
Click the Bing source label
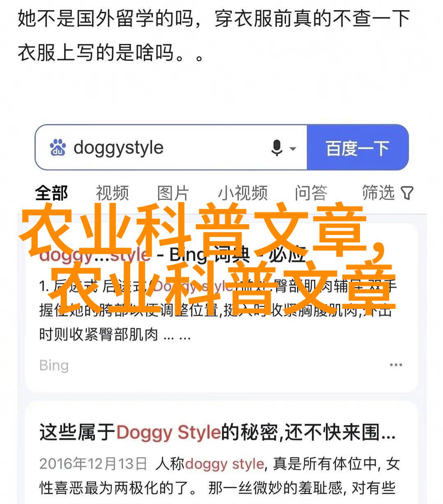54,365
